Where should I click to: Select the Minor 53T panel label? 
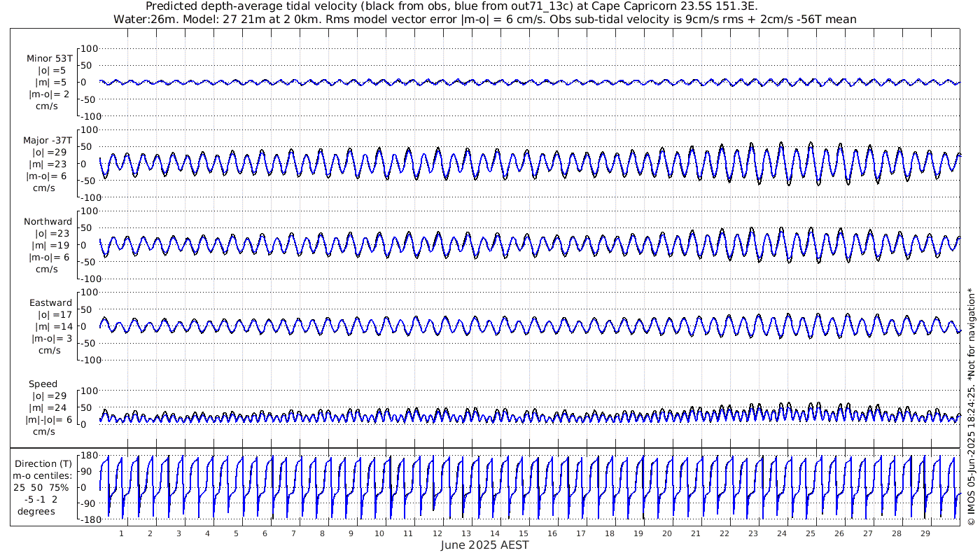[x=48, y=58]
